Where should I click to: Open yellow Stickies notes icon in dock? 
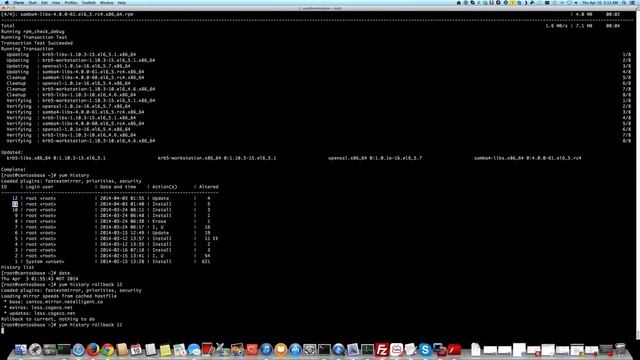(165, 350)
